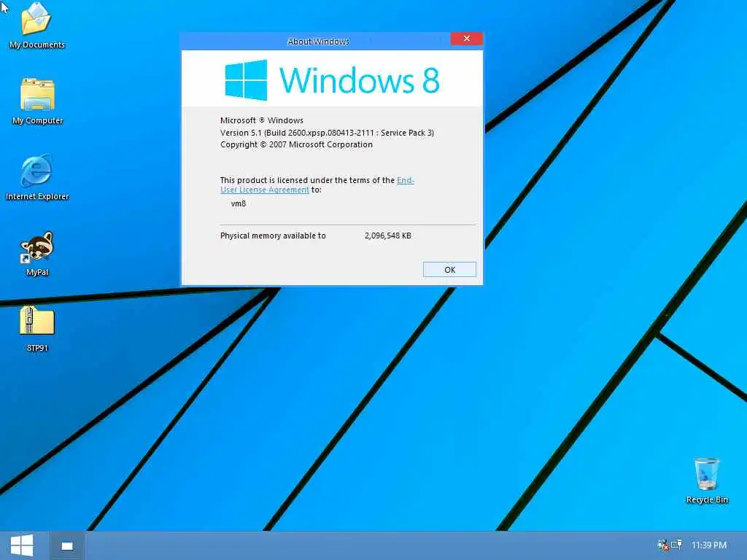Viewport: 747px width, 560px height.
Task: Click the 11:39 PM taskbar clock
Action: click(x=709, y=545)
